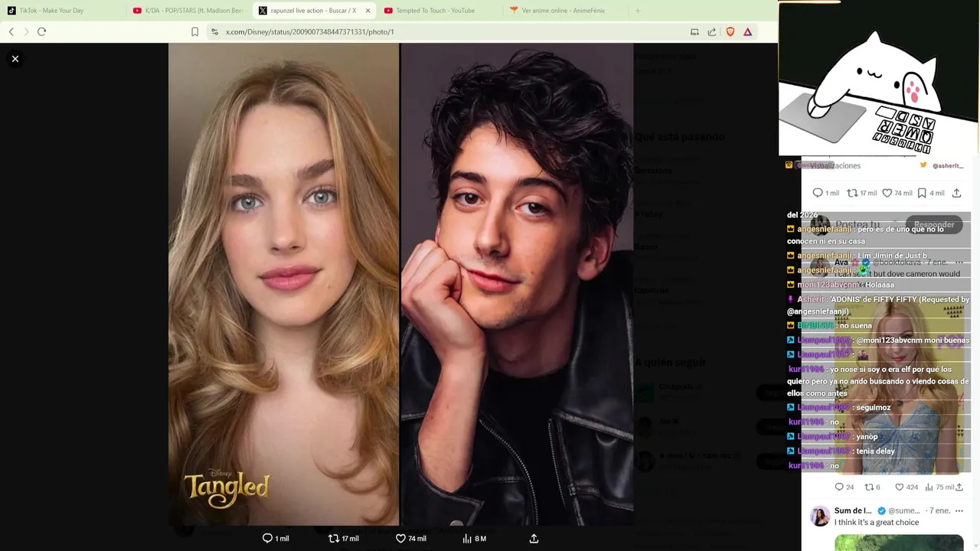Like Ava's reply (424)
Viewport: 980px width, 551px height.
906,487
